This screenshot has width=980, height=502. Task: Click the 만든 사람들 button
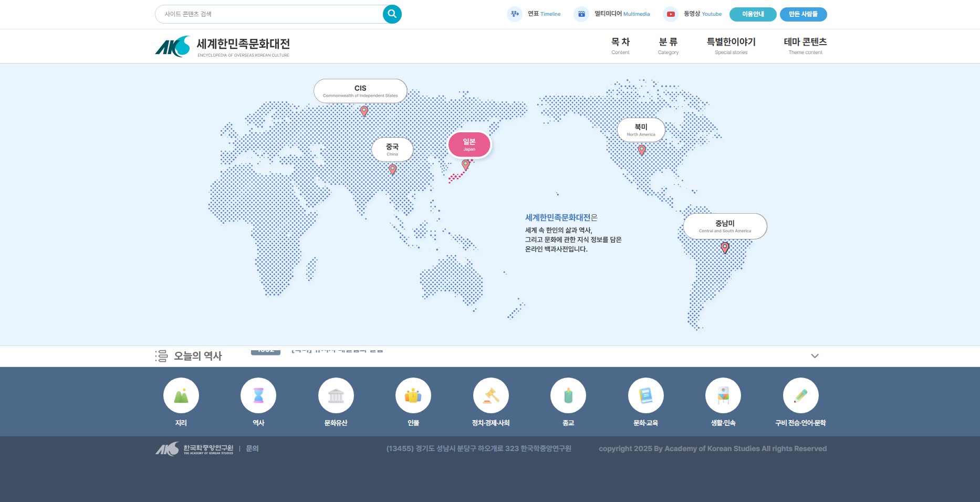pyautogui.click(x=803, y=14)
